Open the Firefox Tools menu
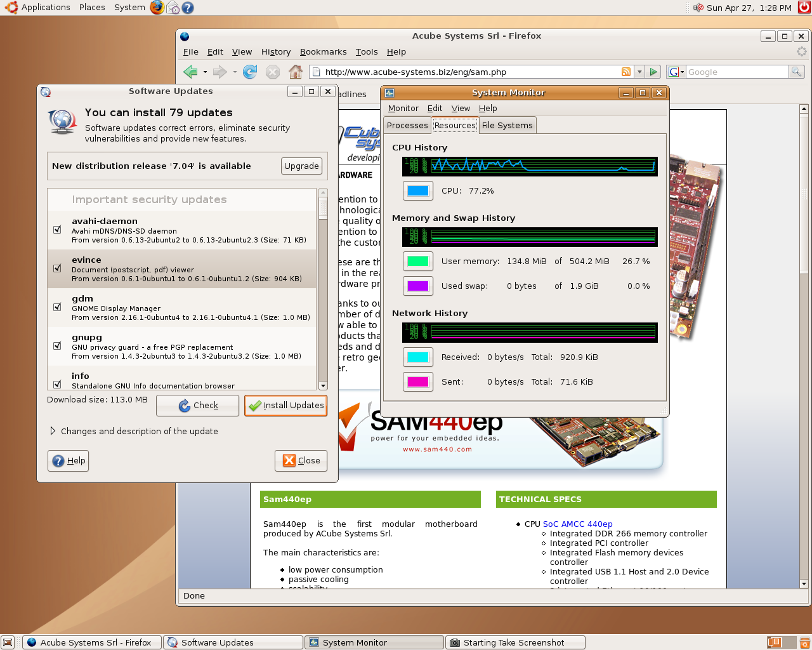Screen dimensions: 812x650 pyautogui.click(x=366, y=52)
